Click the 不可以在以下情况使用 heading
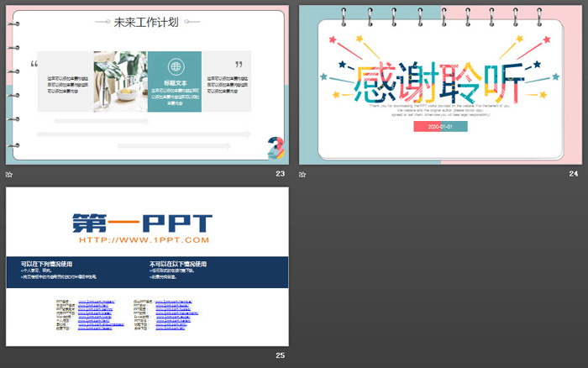The image size is (588, 368). pyautogui.click(x=179, y=263)
